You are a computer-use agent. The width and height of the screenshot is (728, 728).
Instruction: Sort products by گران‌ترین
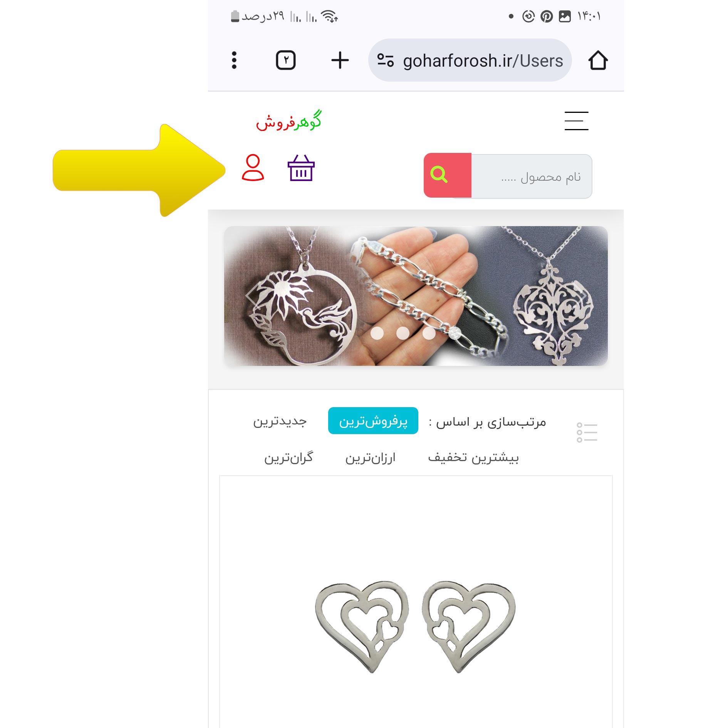(289, 458)
